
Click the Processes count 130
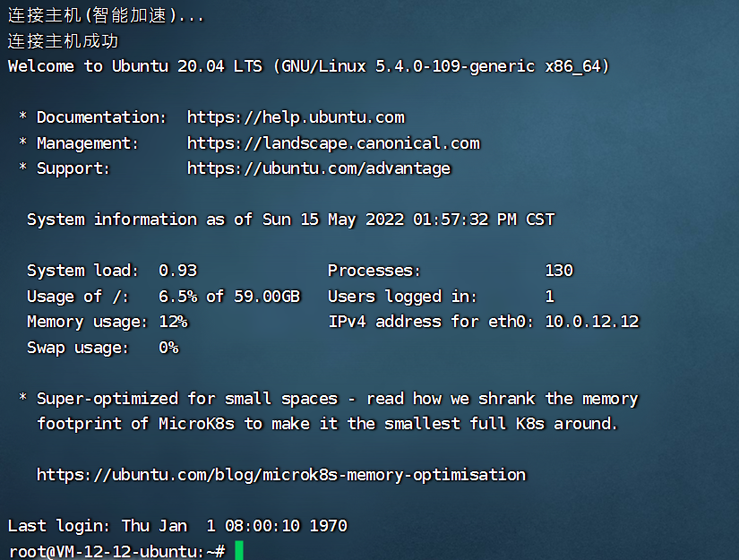[x=559, y=271]
